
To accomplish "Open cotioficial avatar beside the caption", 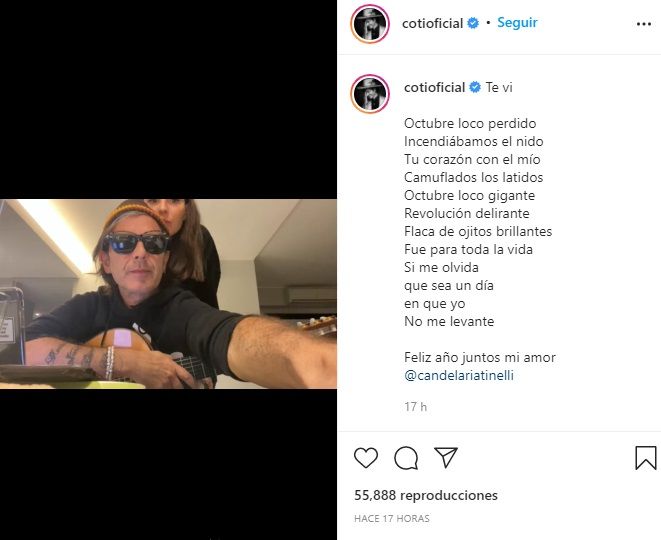I will click(x=370, y=94).
